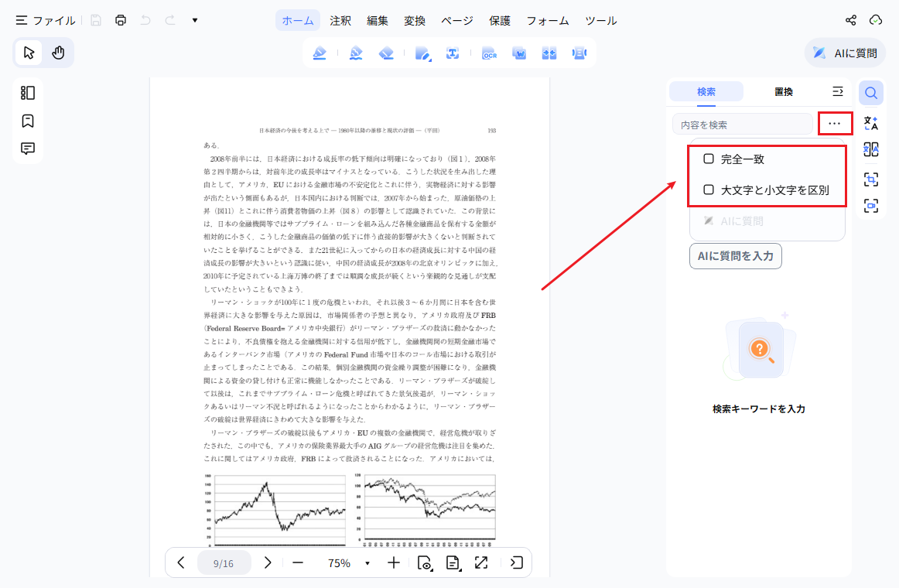
Task: Open the 注釈 tab
Action: (x=340, y=21)
